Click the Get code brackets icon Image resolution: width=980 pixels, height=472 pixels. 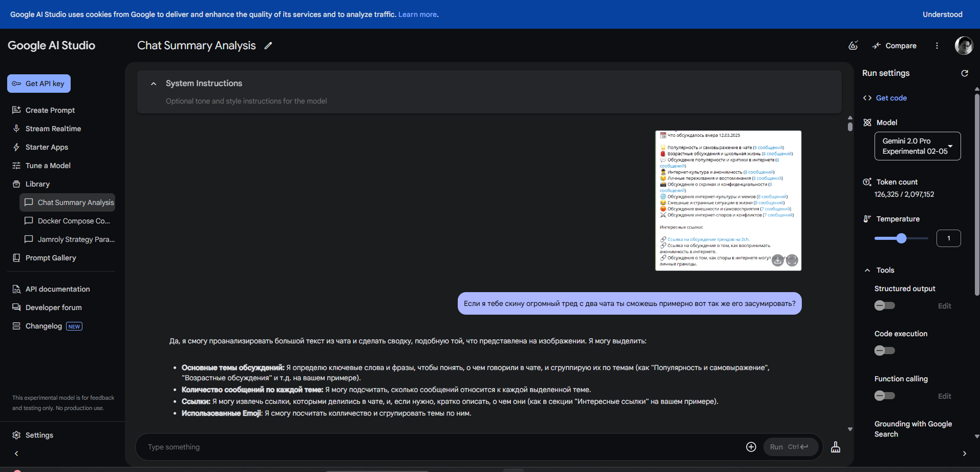[867, 98]
